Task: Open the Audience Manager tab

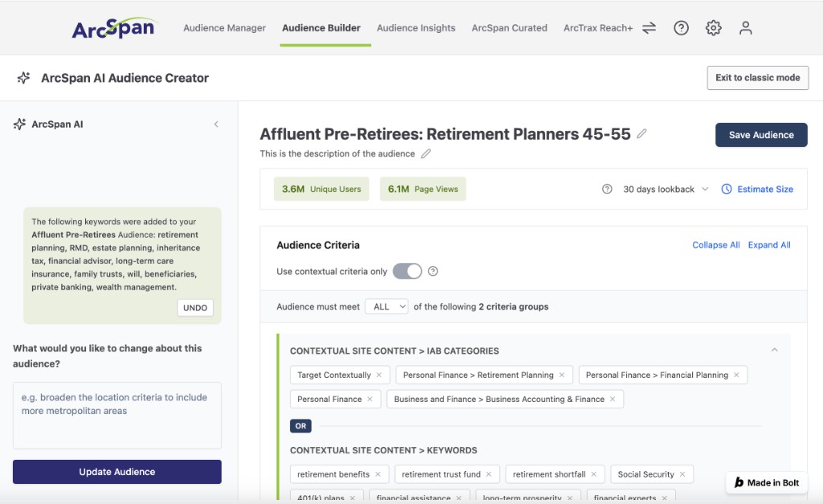Action: click(x=224, y=27)
